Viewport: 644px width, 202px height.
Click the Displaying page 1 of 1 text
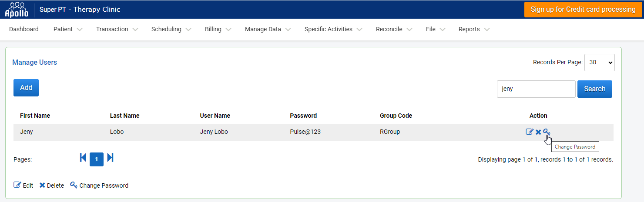(546, 159)
